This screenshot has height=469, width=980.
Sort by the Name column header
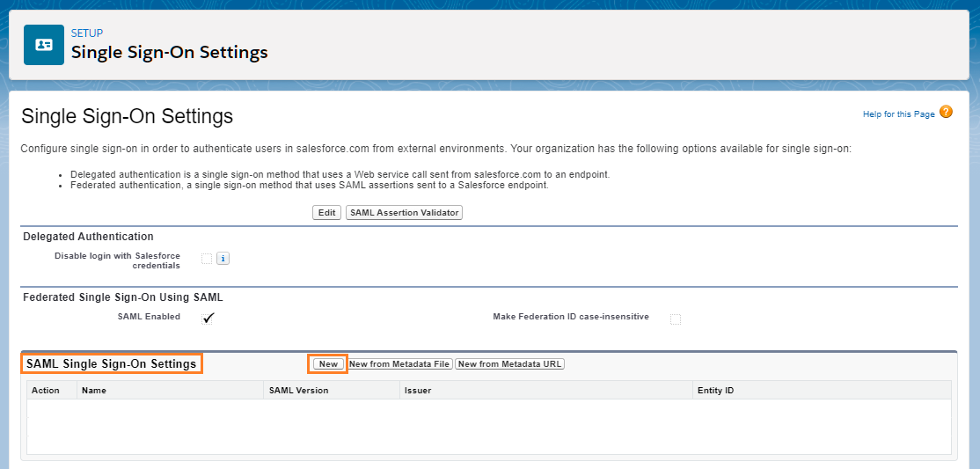click(x=94, y=390)
